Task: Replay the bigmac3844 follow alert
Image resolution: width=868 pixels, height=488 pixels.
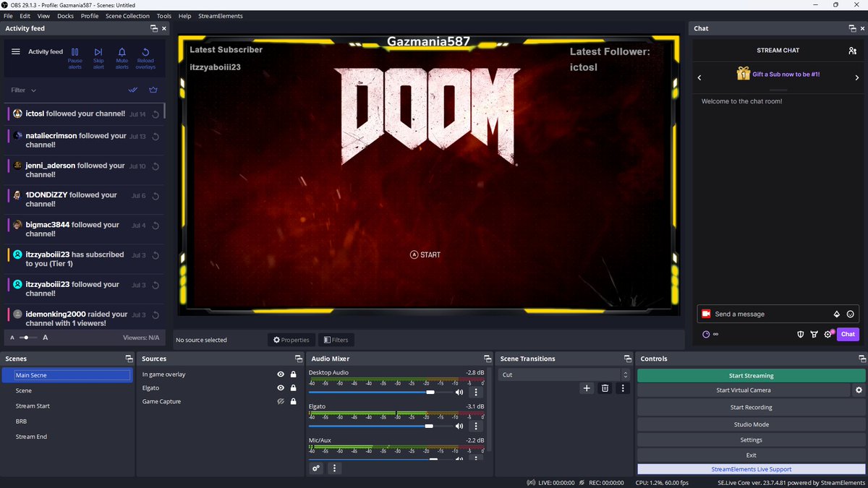Action: [x=156, y=226]
